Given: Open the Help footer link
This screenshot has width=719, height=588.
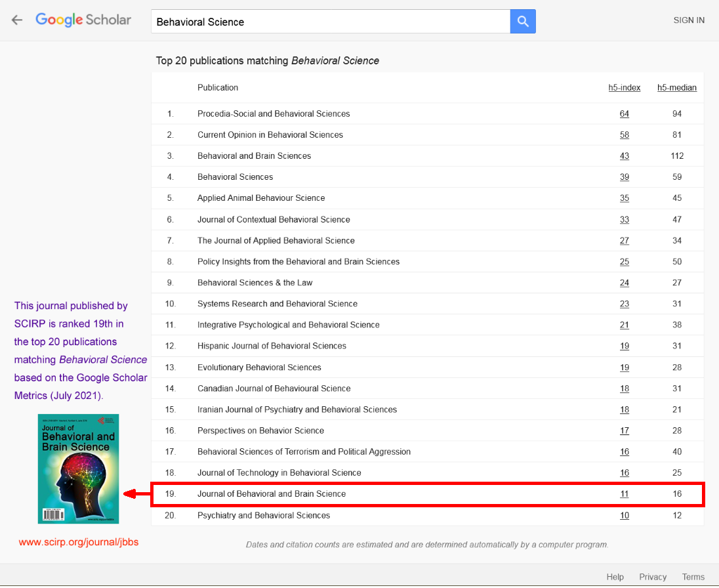Looking at the screenshot, I should [x=615, y=577].
